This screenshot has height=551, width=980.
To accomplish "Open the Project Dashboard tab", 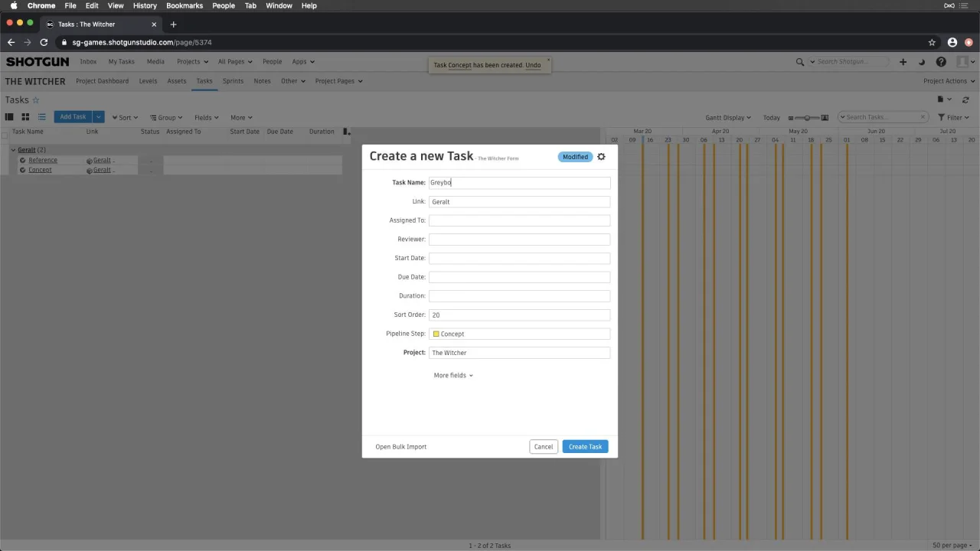I will tap(102, 81).
